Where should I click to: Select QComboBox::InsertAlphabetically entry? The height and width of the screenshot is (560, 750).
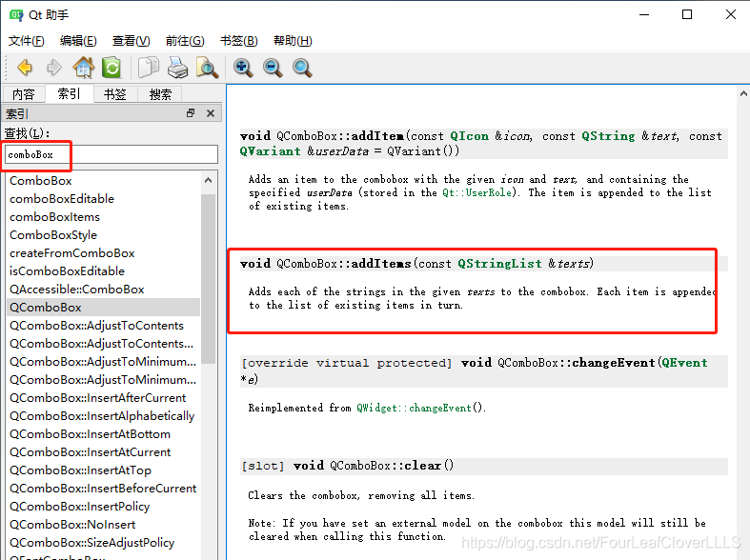coord(104,416)
